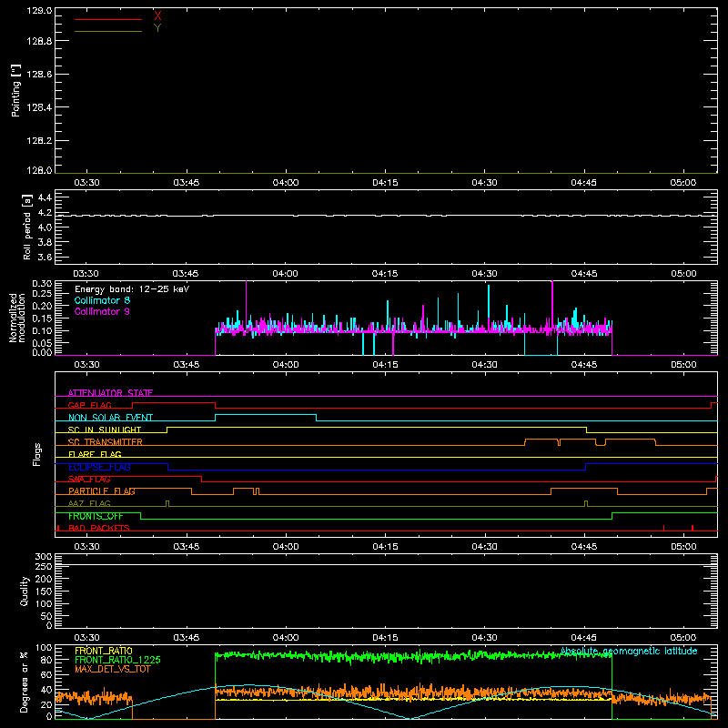Click the 250 quality tick label

pos(44,567)
